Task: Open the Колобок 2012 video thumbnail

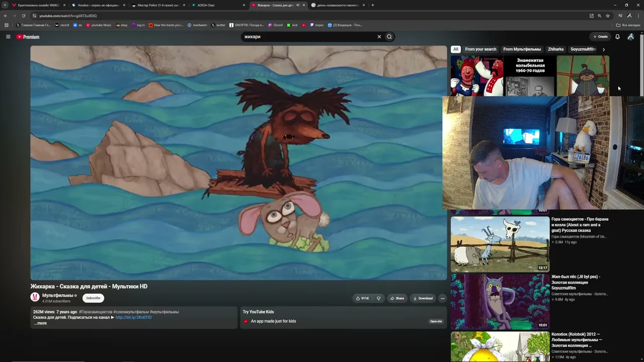Action: pos(500,346)
